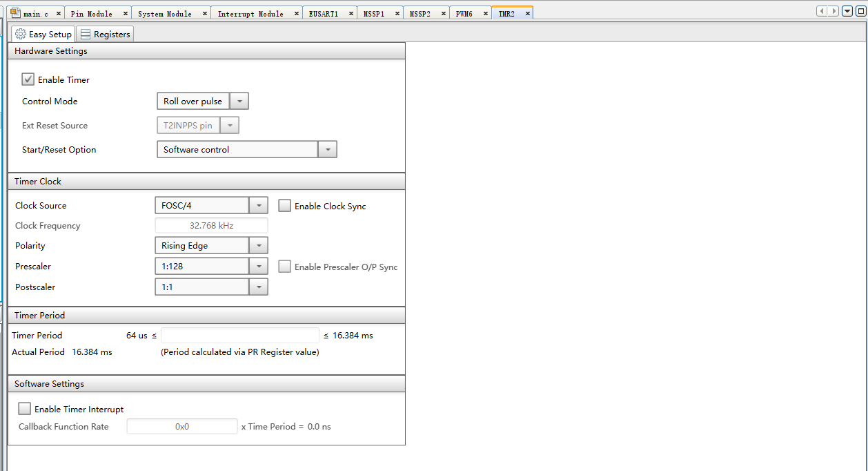The width and height of the screenshot is (868, 471).
Task: Close the Pin Module tab
Action: click(x=125, y=14)
